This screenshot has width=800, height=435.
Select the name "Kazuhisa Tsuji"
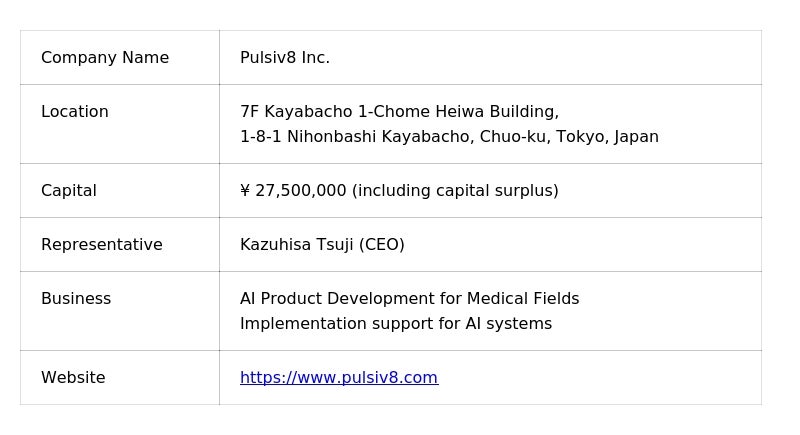click(x=297, y=245)
